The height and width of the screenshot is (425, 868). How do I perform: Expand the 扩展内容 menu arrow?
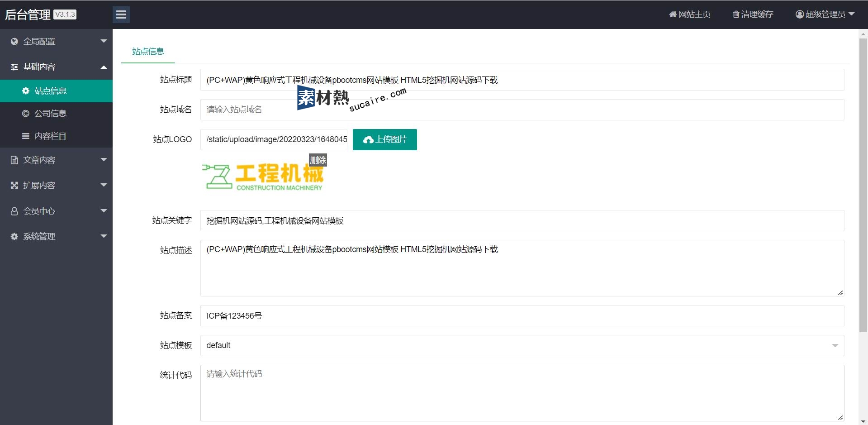(104, 185)
